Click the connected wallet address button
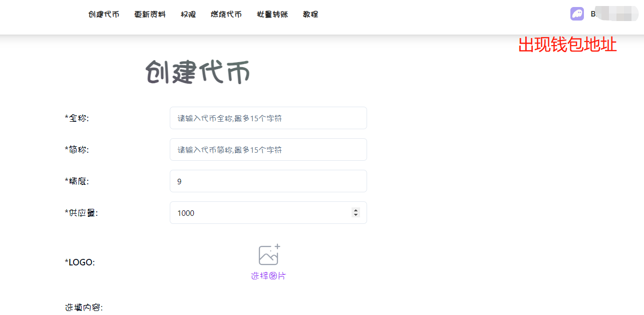The image size is (644, 315). pos(610,14)
